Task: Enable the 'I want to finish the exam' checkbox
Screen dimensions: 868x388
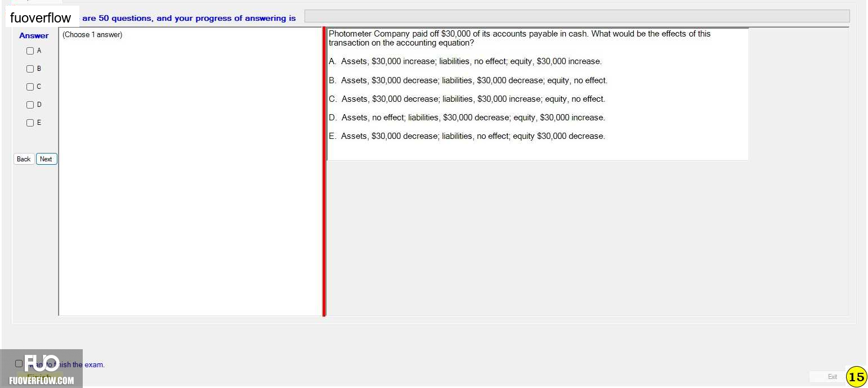Action: pyautogui.click(x=19, y=364)
